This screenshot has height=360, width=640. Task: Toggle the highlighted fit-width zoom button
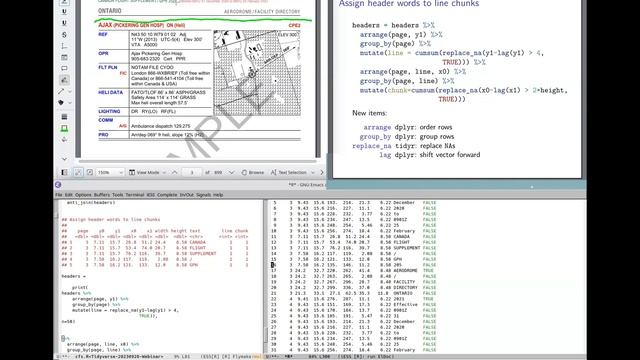coord(78,173)
